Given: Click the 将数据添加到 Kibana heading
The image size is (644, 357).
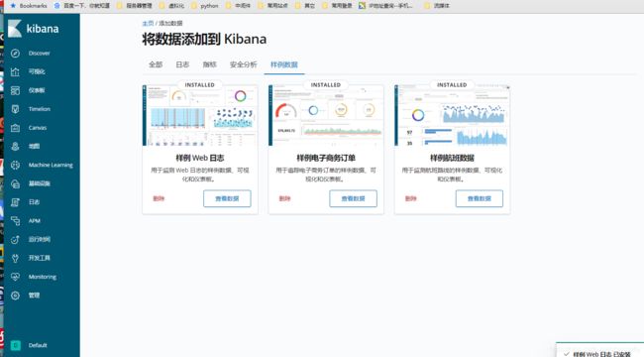Looking at the screenshot, I should (x=204, y=39).
